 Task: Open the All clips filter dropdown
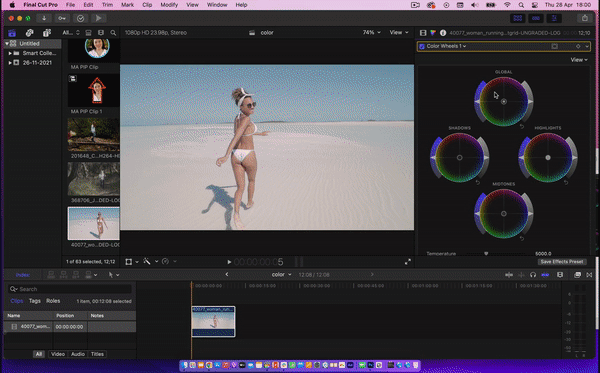click(x=71, y=33)
